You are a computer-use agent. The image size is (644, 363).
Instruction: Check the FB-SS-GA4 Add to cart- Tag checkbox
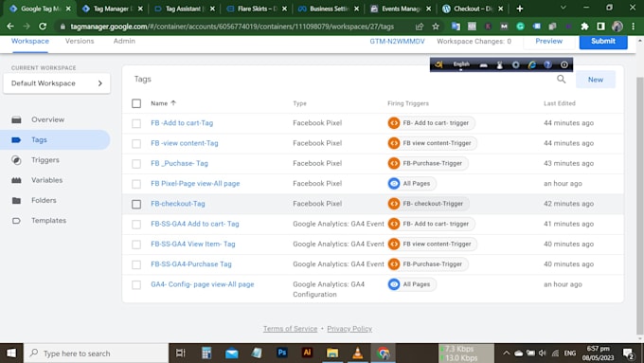pos(136,224)
